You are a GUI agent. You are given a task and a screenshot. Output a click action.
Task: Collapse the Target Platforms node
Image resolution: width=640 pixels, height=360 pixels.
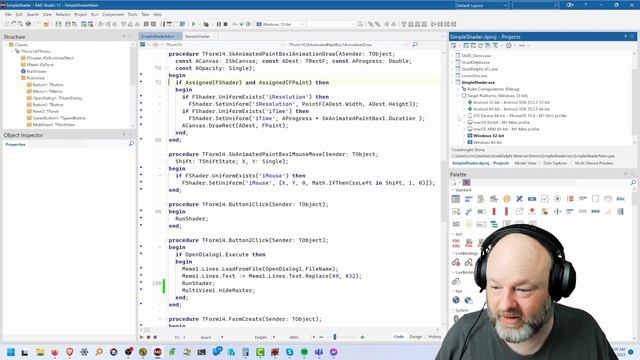pos(458,96)
